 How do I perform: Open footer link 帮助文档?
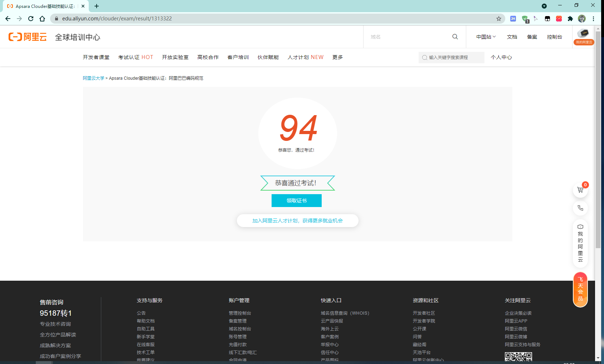coord(146,321)
